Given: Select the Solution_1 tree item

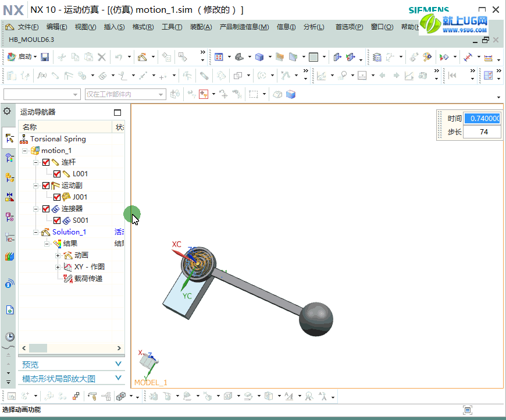Looking at the screenshot, I should coord(69,232).
